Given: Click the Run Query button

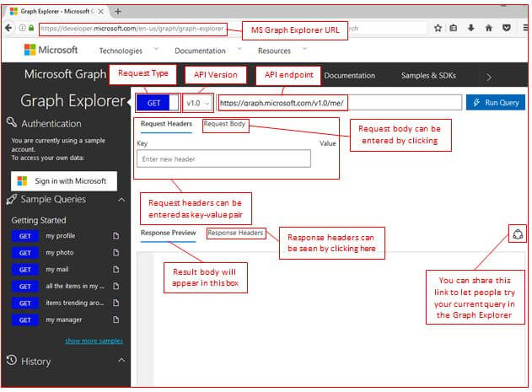Looking at the screenshot, I should click(496, 103).
